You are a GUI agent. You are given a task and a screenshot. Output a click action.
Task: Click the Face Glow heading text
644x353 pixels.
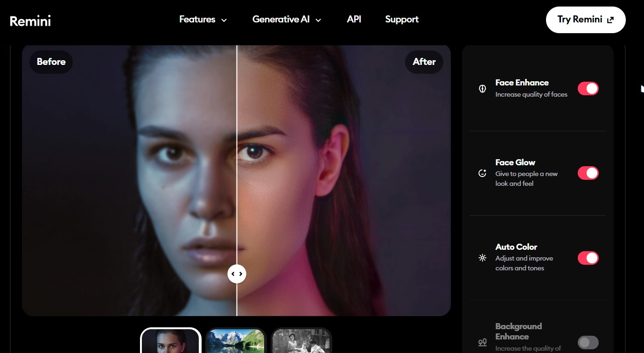point(515,162)
